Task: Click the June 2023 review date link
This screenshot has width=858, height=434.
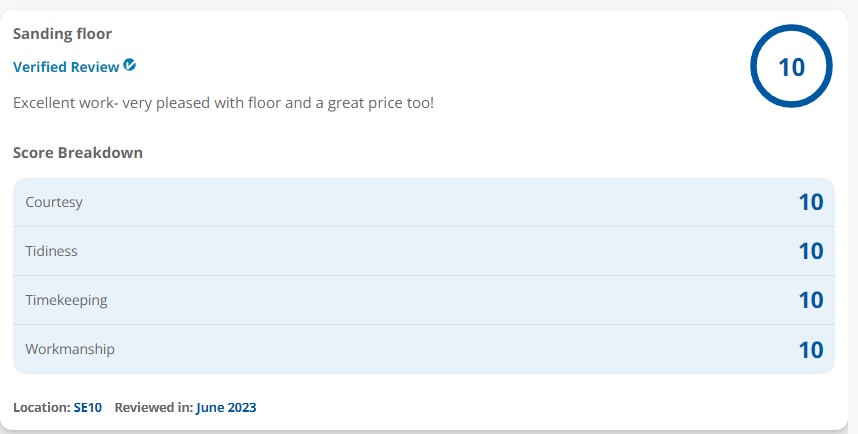Action: pyautogui.click(x=226, y=408)
